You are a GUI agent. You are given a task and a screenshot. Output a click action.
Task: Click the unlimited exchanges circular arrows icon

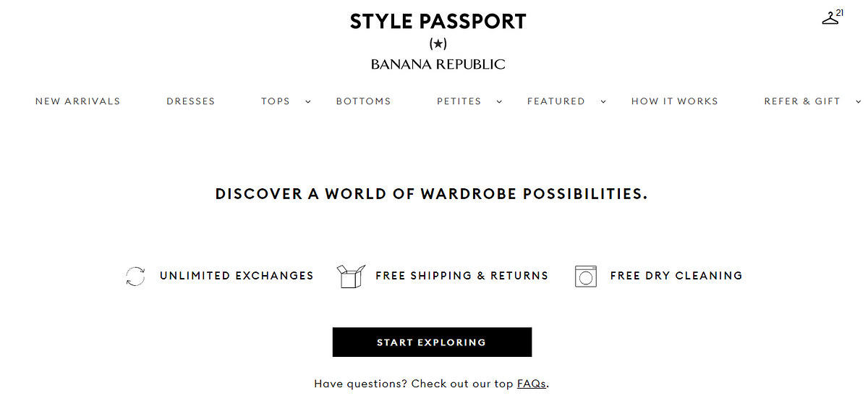coord(135,276)
